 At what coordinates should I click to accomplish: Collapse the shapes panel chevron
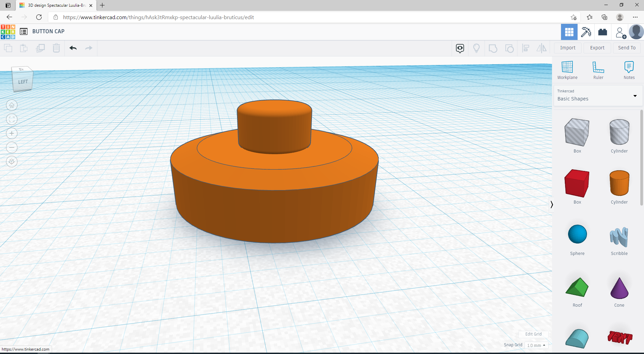click(x=551, y=204)
